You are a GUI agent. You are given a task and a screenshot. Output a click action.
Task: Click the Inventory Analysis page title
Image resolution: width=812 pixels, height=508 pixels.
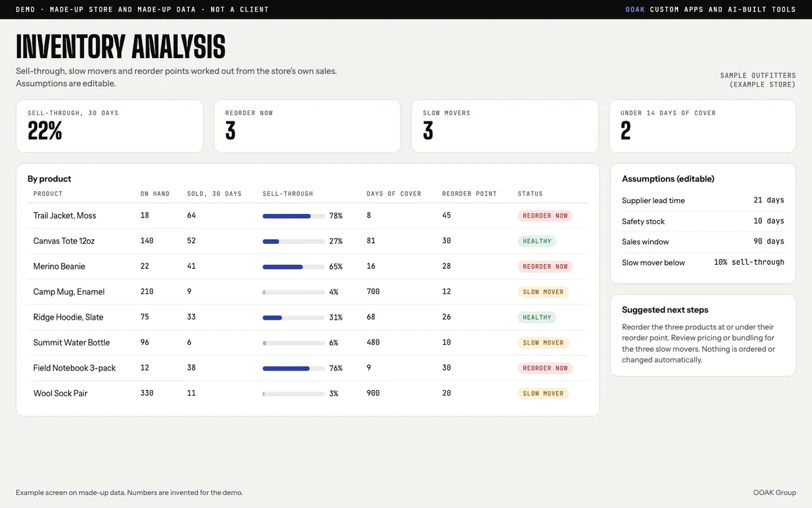coord(120,47)
